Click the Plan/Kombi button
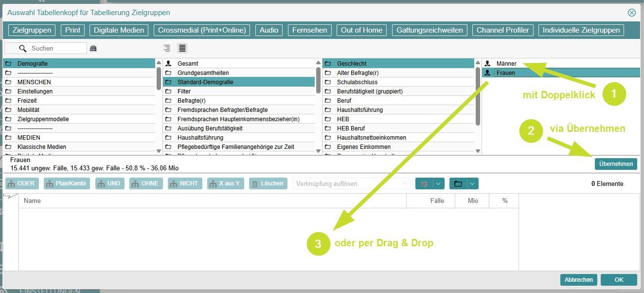The width and height of the screenshot is (644, 293). (67, 183)
